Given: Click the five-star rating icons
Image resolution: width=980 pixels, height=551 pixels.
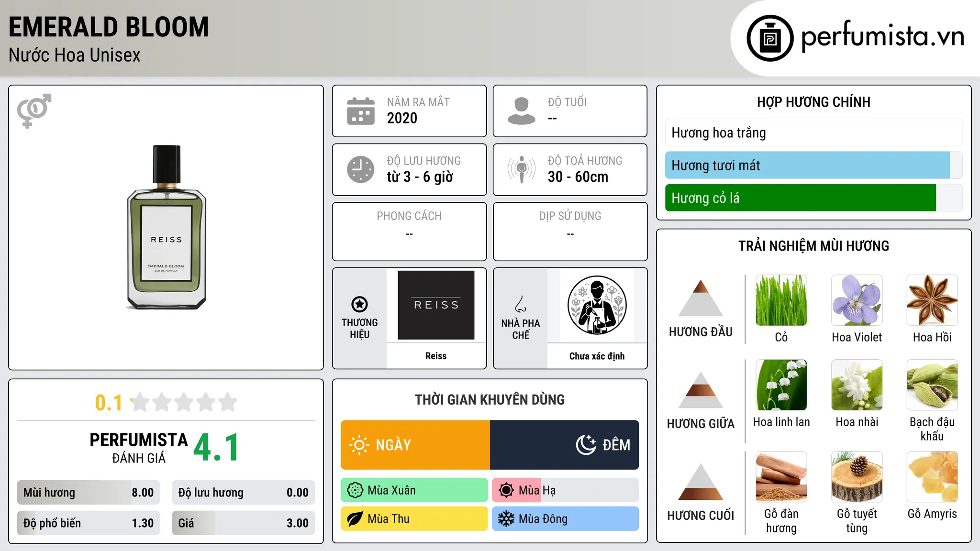Looking at the screenshot, I should [184, 402].
